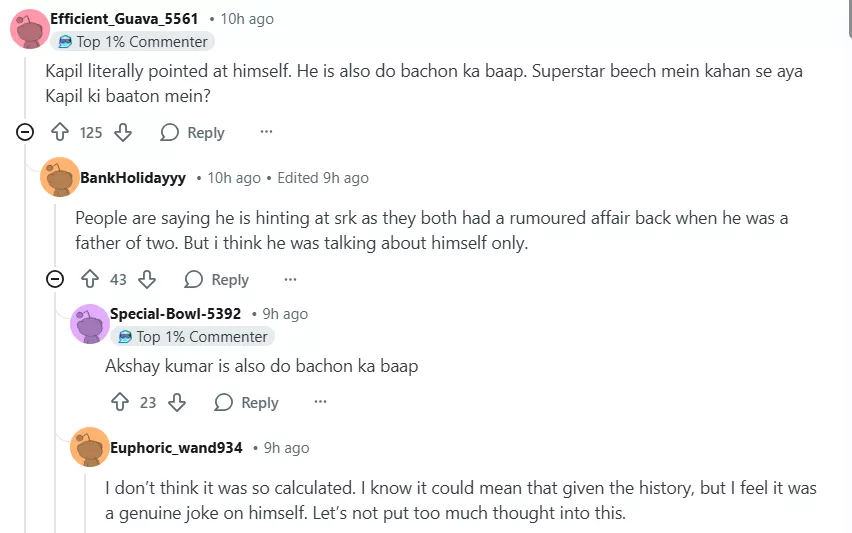Click Euphoric_wand934's avatar icon

[90, 447]
